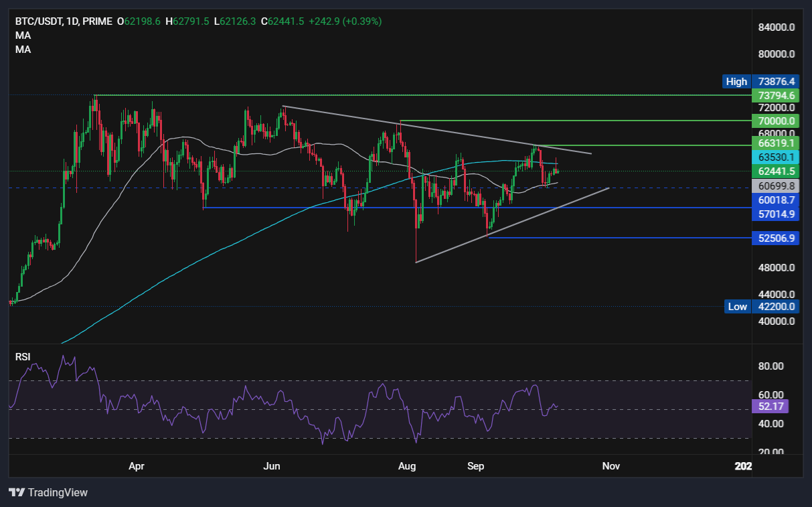Screen dimensions: 812x507
Task: Click the 52506.9 support price tag
Action: point(776,238)
